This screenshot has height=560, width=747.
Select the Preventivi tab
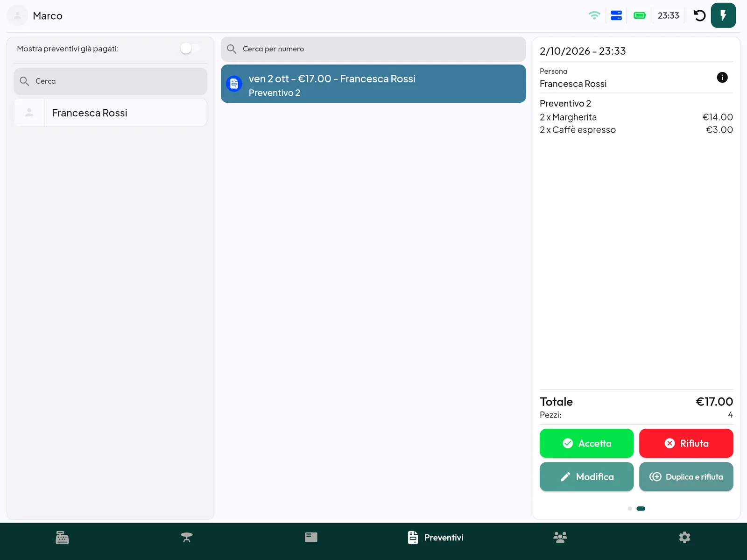pos(436,538)
